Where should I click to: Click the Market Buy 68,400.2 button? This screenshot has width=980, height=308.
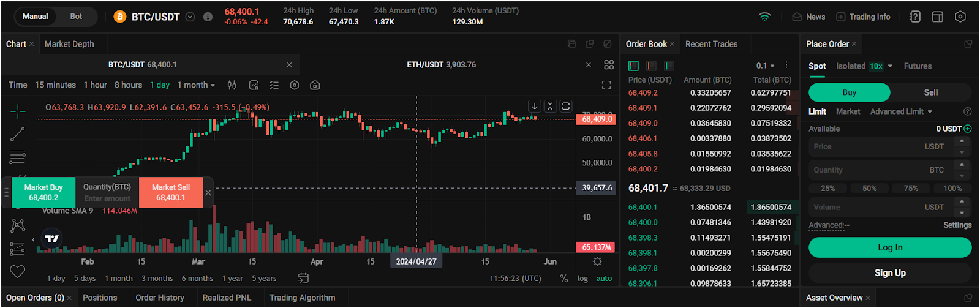click(43, 192)
